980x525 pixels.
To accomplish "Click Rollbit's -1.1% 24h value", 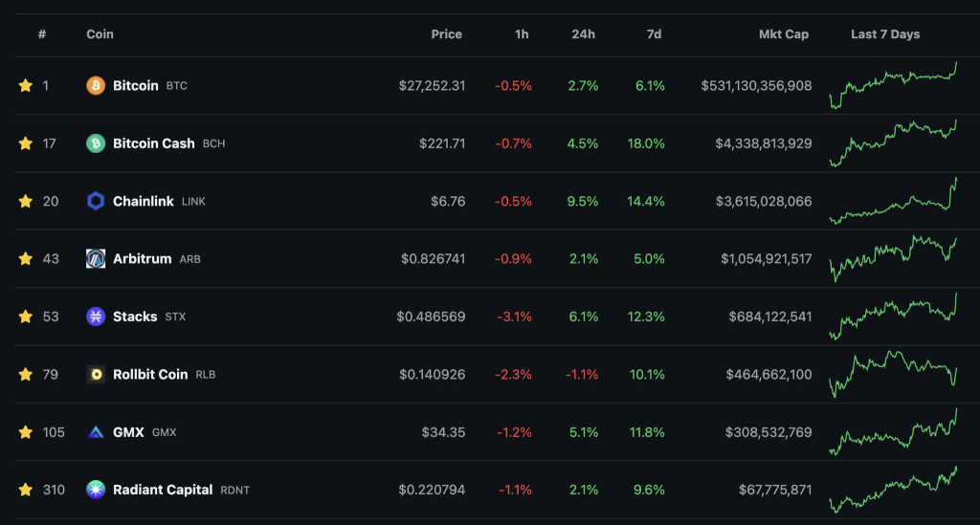I will click(x=582, y=375).
